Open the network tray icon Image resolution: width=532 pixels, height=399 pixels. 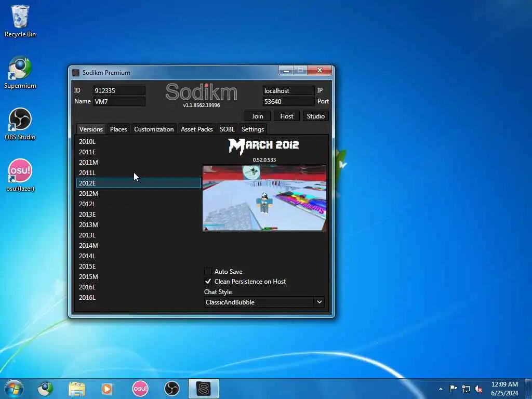[x=466, y=389]
